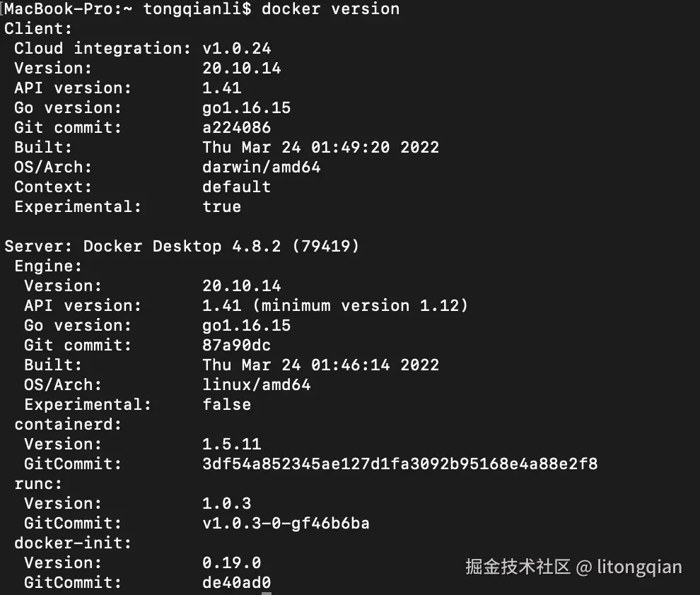Click the 'containerd:' section label
The height and width of the screenshot is (595, 700).
68,425
